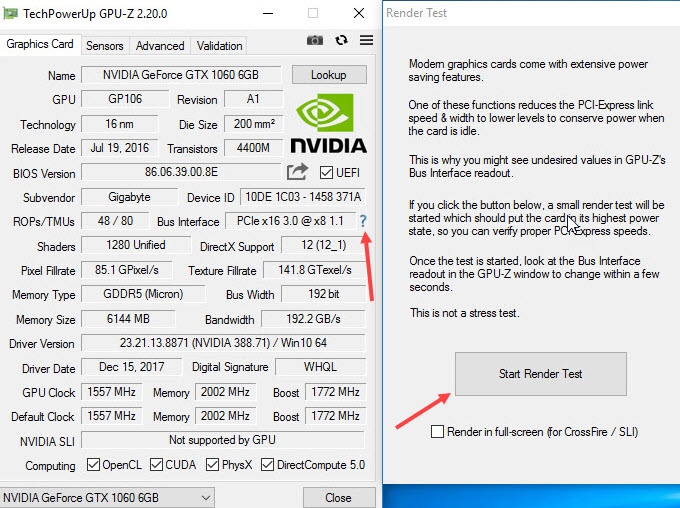This screenshot has width=680, height=508.
Task: Open the Validation tab
Action: 219,46
